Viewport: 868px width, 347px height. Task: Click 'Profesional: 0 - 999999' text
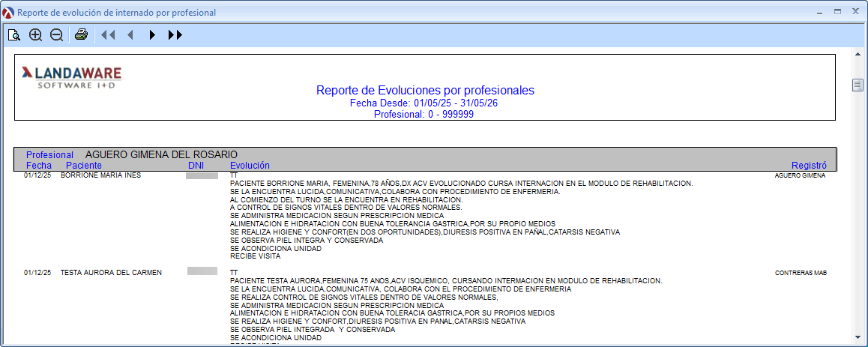click(424, 115)
